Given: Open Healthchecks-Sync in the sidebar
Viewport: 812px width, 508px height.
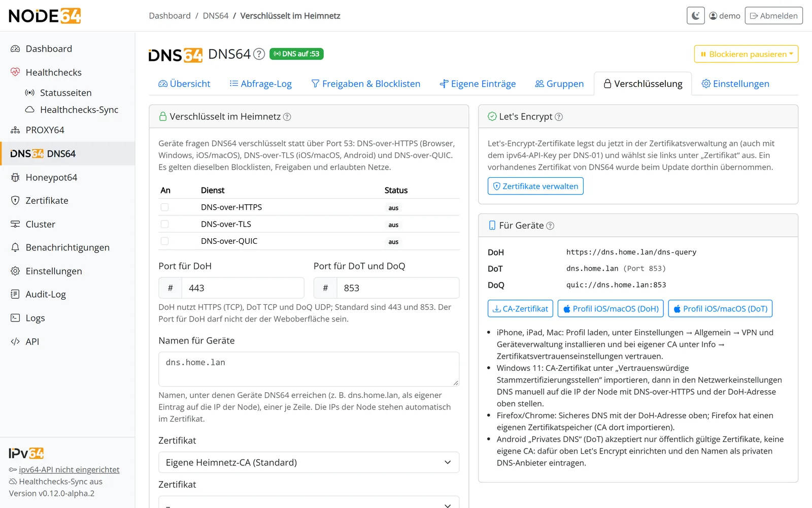Looking at the screenshot, I should click(79, 110).
